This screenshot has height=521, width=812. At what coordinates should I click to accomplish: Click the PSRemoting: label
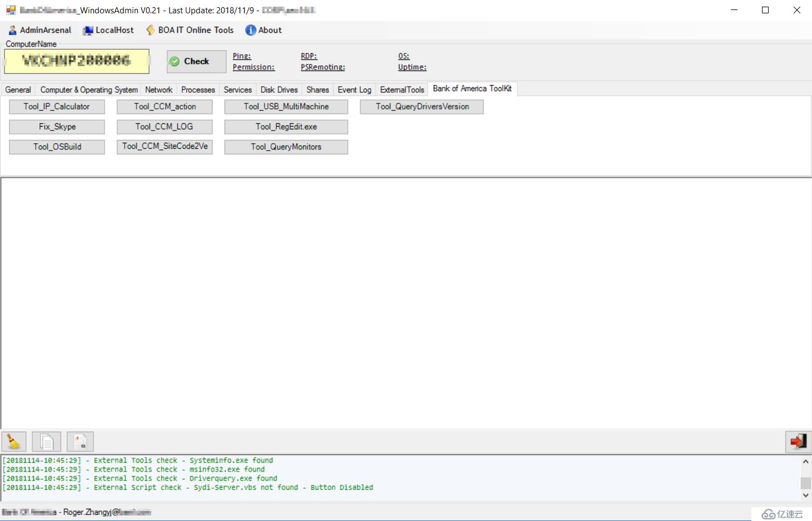point(323,67)
